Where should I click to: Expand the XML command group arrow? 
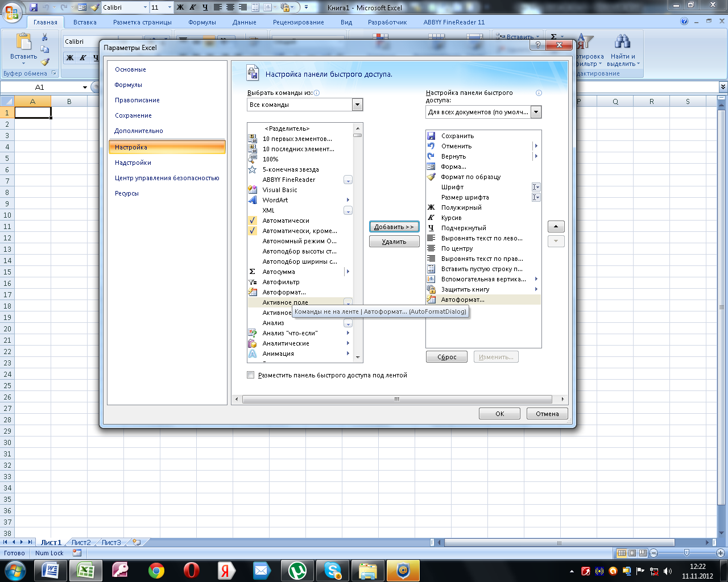tap(348, 210)
